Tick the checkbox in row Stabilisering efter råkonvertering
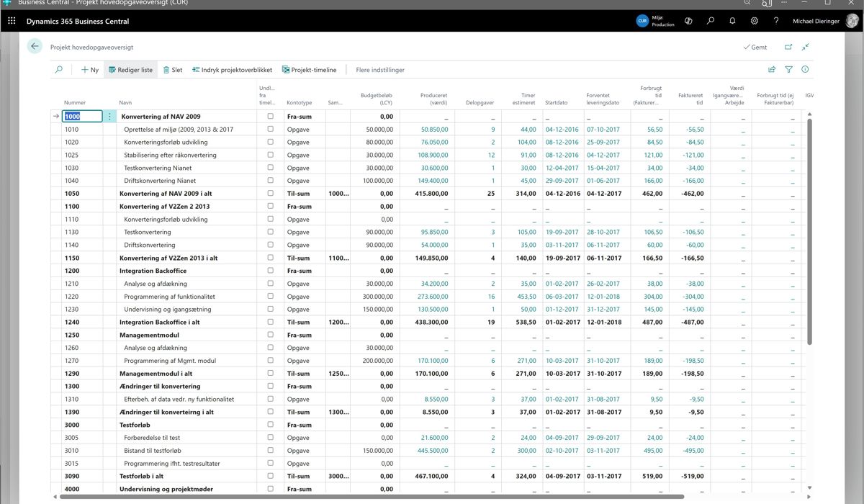 [x=270, y=155]
